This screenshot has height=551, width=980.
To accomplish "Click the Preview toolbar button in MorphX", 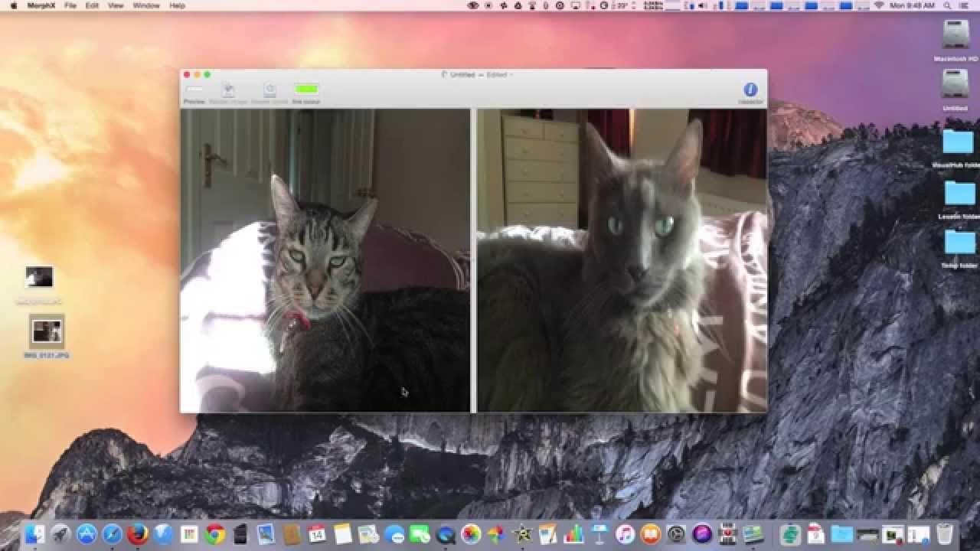I will click(x=194, y=93).
